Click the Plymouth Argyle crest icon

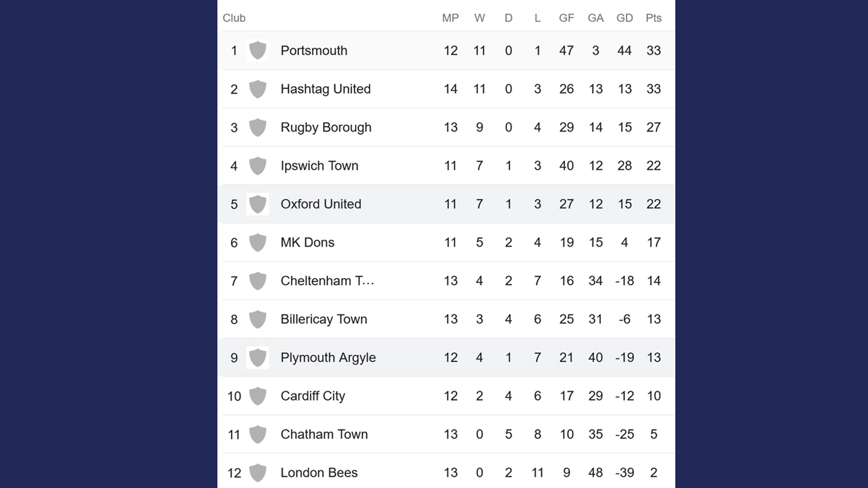pos(257,358)
